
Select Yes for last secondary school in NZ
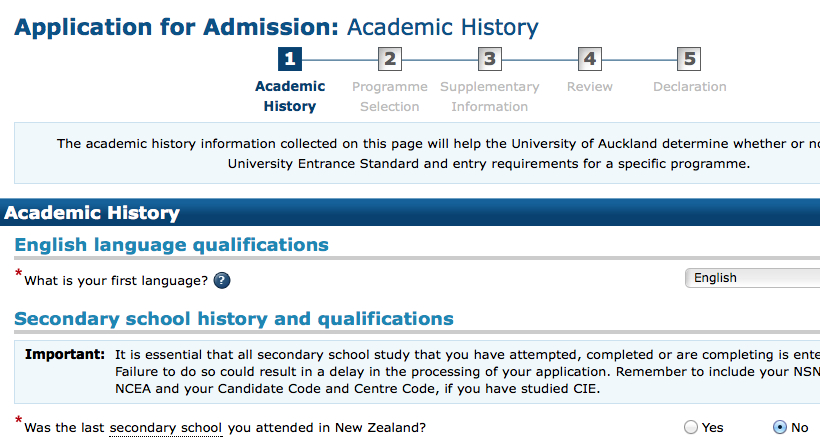point(691,427)
